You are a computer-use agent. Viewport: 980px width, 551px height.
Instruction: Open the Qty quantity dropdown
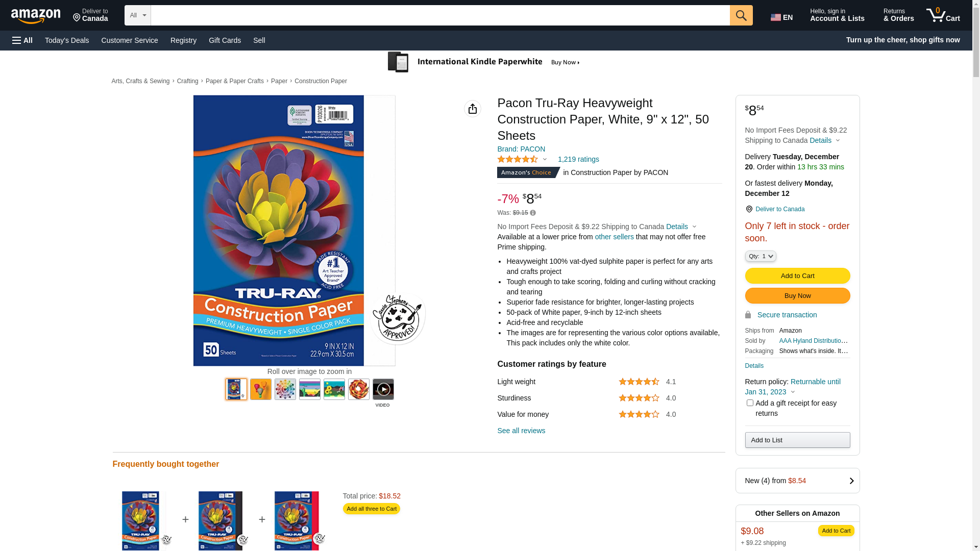(x=761, y=256)
